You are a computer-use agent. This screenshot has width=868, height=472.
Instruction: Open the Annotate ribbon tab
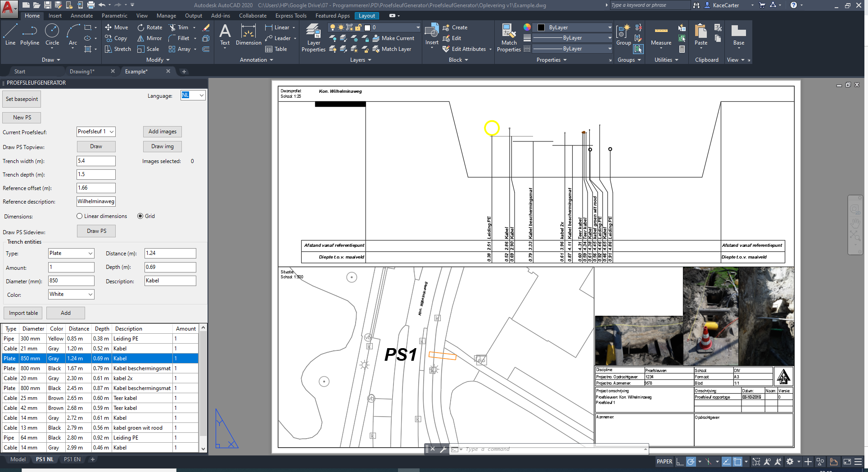click(81, 16)
